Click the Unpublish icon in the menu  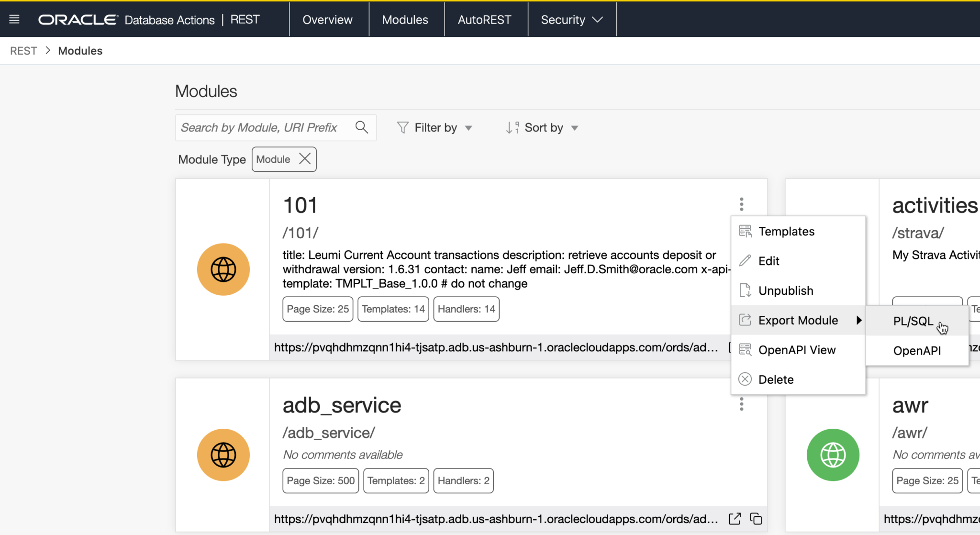pyautogui.click(x=745, y=290)
